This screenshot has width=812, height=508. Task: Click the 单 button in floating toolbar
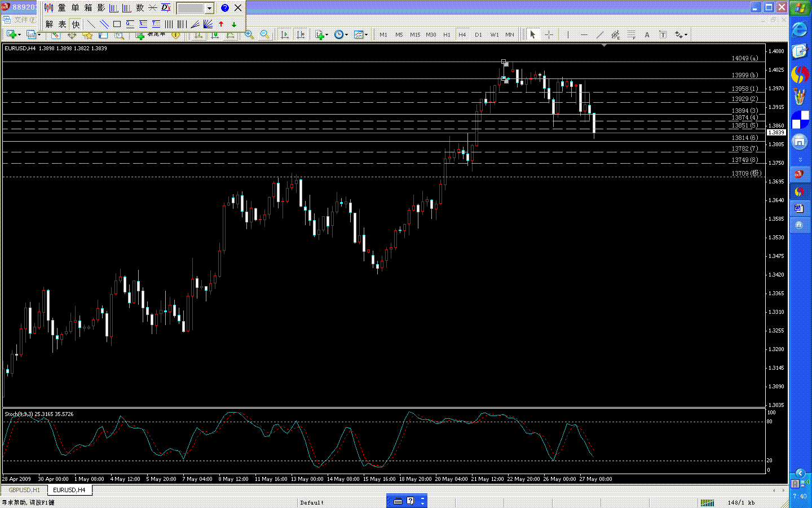tap(75, 8)
